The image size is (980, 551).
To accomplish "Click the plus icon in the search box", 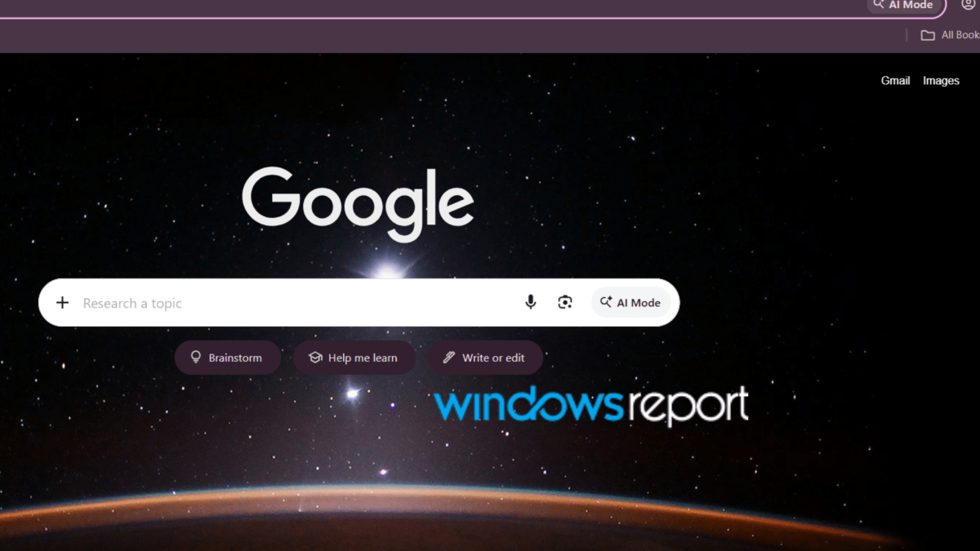I will click(x=62, y=303).
